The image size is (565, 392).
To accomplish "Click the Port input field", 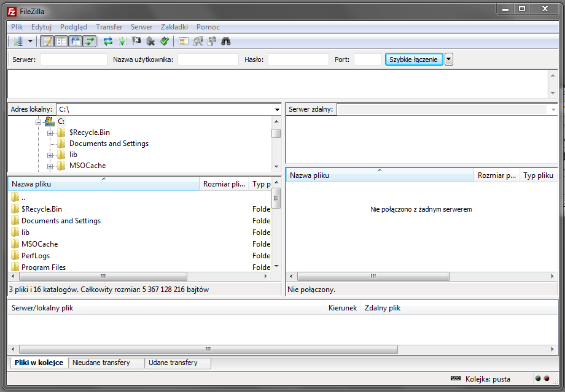I will [x=367, y=60].
